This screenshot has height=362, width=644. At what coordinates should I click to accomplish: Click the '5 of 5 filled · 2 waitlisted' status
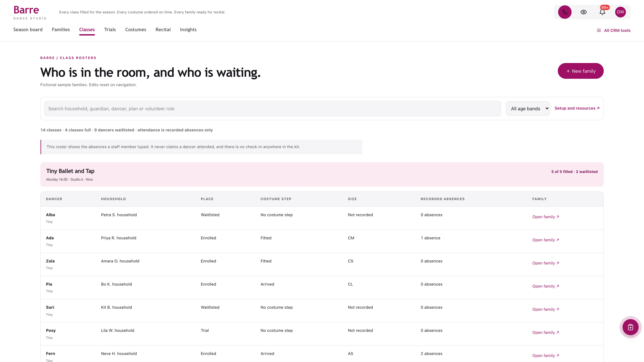point(574,172)
